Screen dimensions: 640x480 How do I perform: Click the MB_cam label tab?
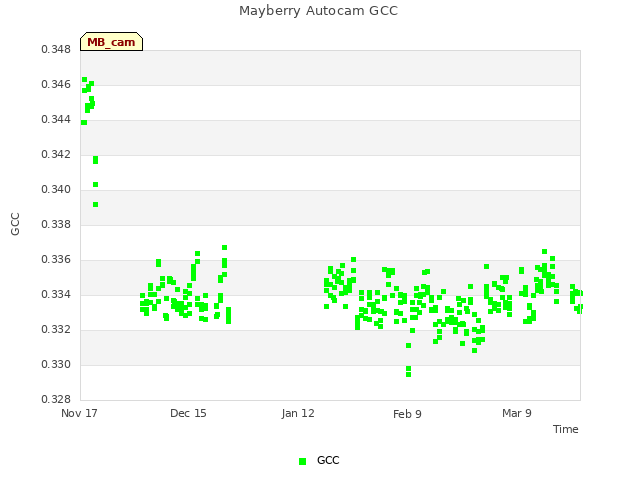point(111,42)
